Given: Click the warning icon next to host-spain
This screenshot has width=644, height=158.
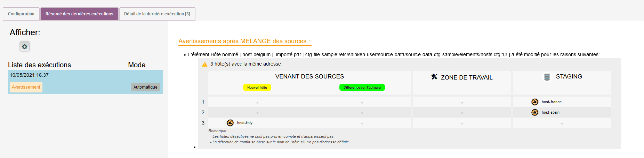Looking at the screenshot, I should click(535, 112).
